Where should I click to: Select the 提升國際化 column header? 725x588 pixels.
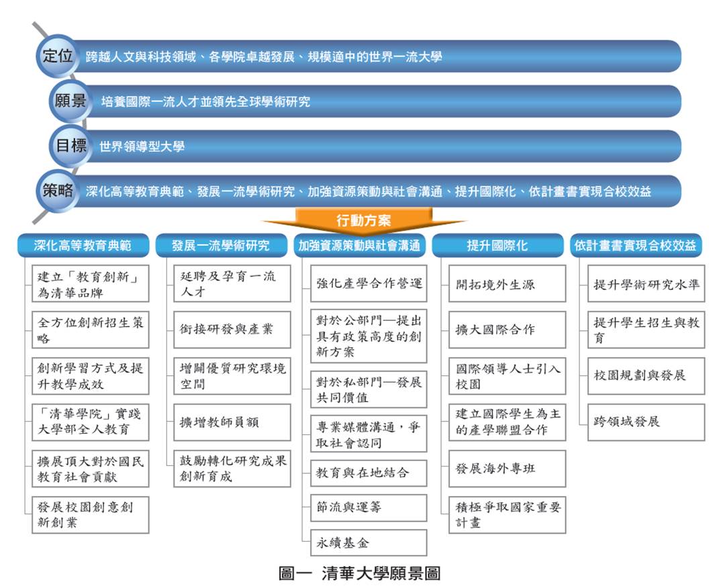497,246
